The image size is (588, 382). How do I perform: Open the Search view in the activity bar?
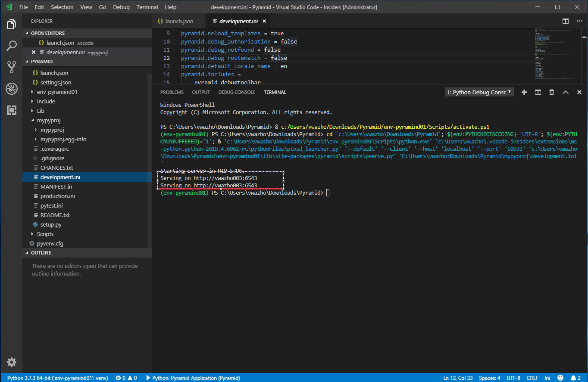click(11, 45)
